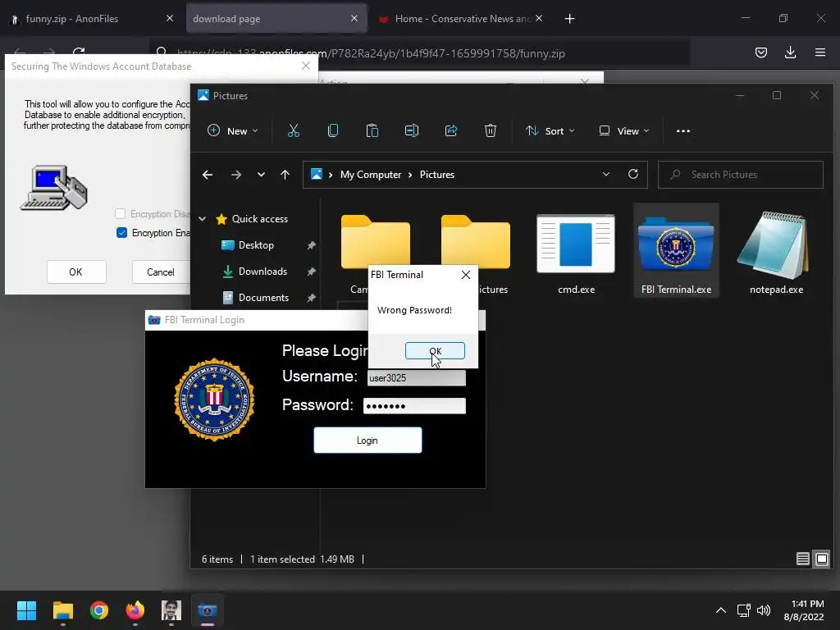Click the Share icon in the Explorer toolbar
This screenshot has width=840, height=630.
451,130
